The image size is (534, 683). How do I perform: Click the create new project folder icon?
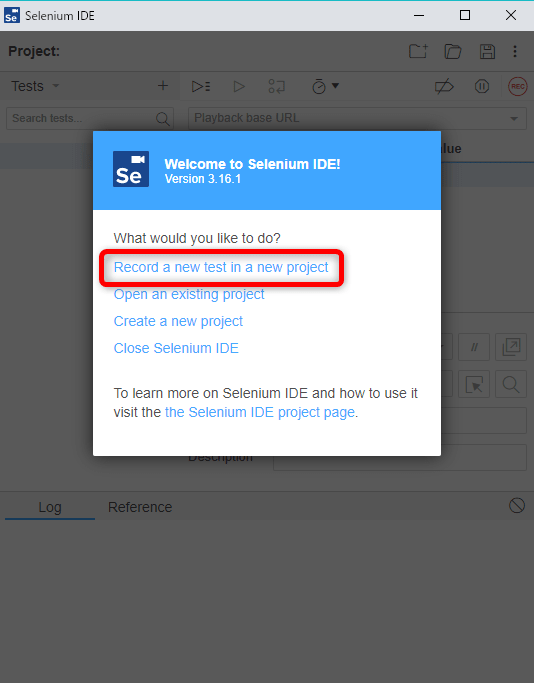coord(418,51)
